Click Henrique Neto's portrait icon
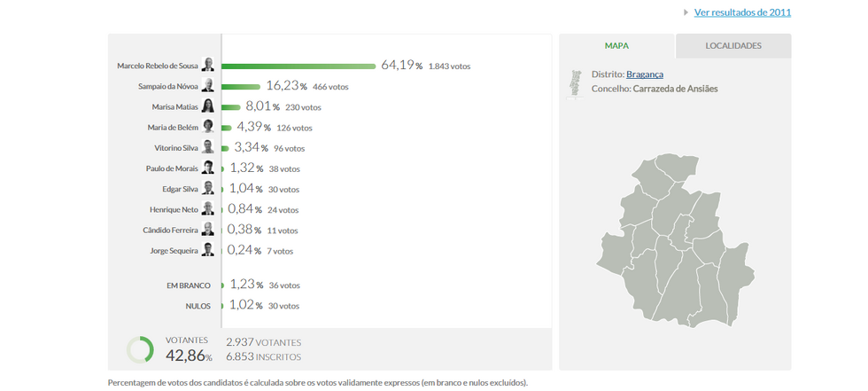 tap(208, 208)
